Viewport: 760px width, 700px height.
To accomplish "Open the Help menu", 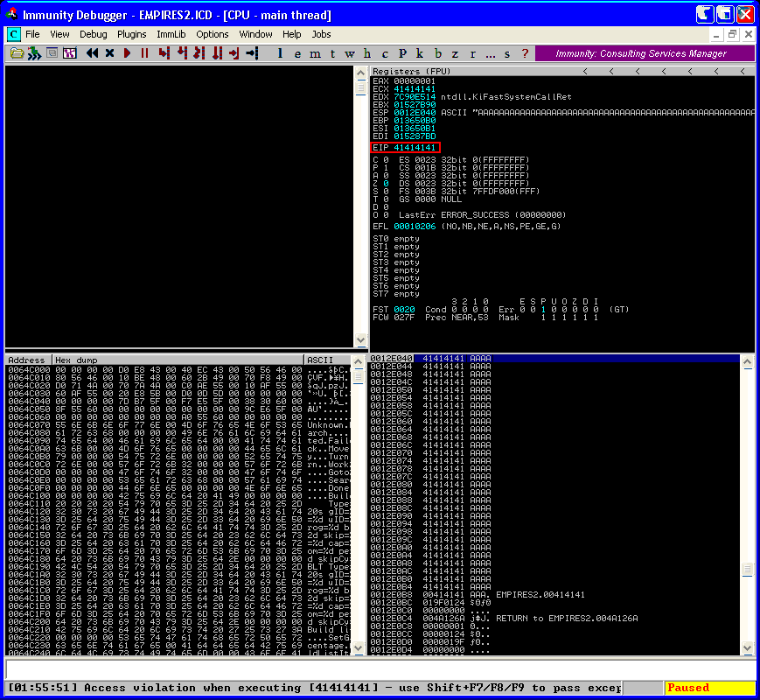I will click(x=292, y=34).
